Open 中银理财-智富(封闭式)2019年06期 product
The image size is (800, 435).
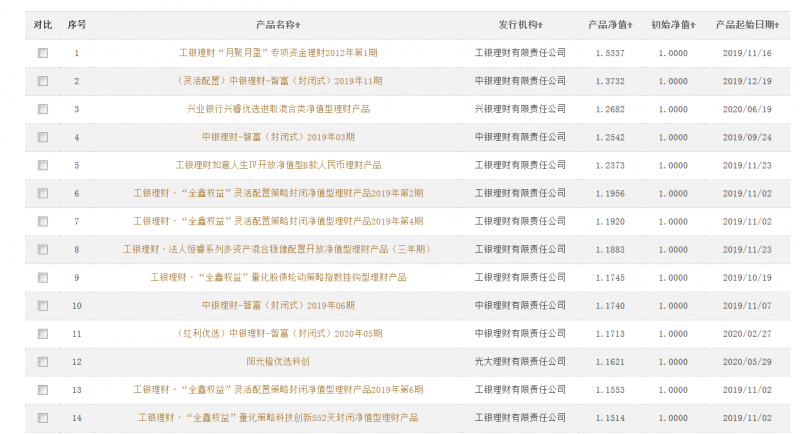pyautogui.click(x=278, y=305)
